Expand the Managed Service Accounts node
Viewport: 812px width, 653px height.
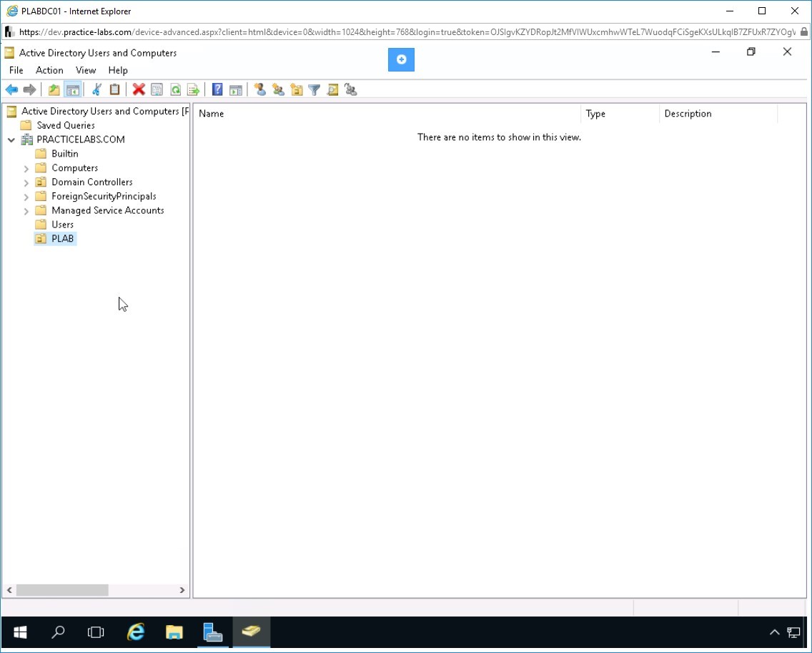click(x=26, y=211)
